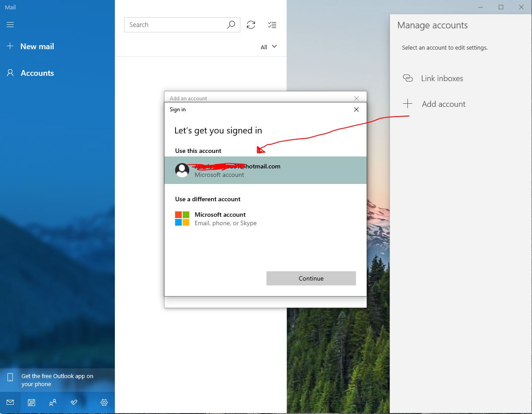Click "Email, phone, or Skype" text
The width and height of the screenshot is (532, 414).
coord(226,223)
